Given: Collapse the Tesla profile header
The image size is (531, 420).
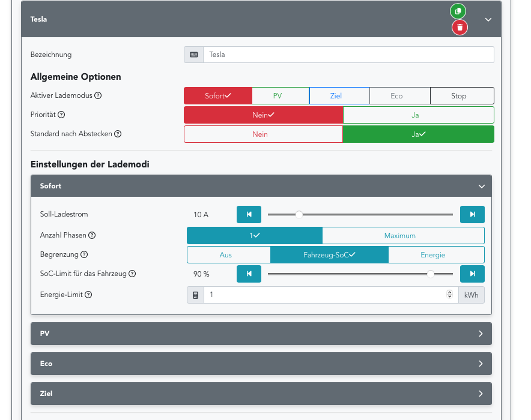Looking at the screenshot, I should [488, 19].
